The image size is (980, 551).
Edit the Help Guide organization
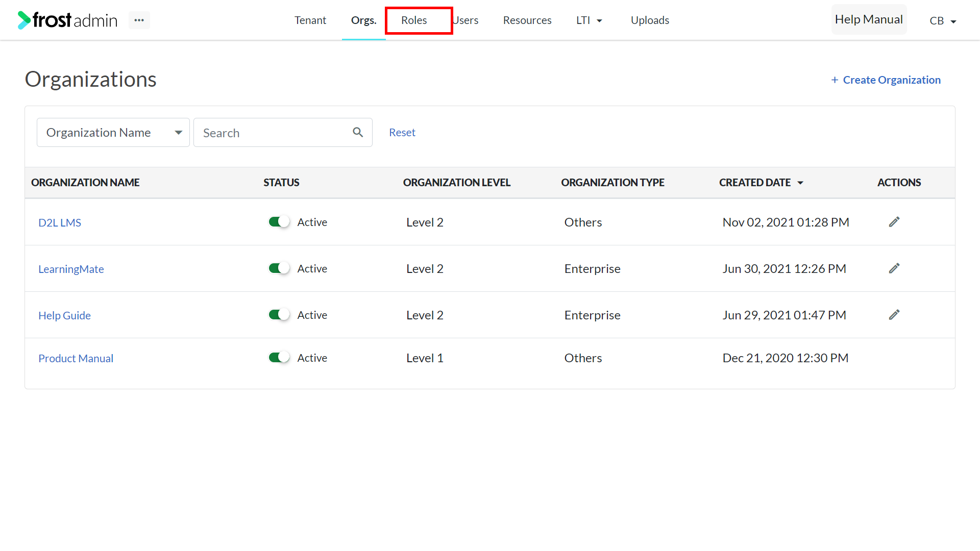tap(894, 315)
